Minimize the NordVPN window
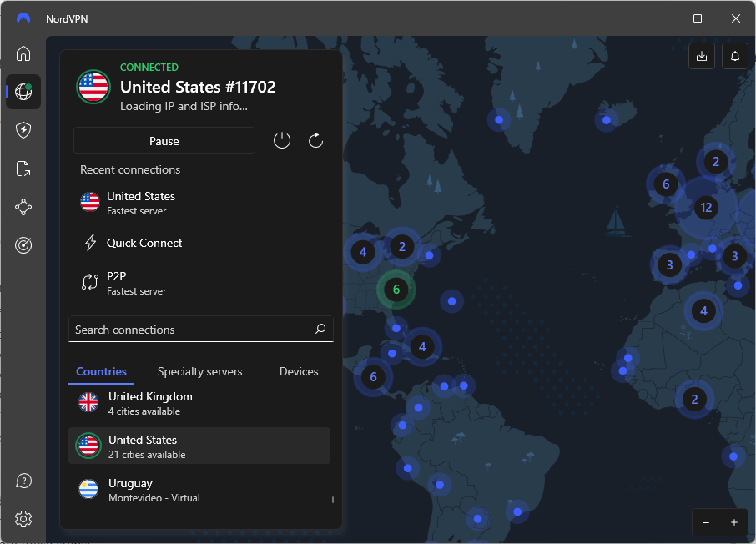 tap(659, 18)
